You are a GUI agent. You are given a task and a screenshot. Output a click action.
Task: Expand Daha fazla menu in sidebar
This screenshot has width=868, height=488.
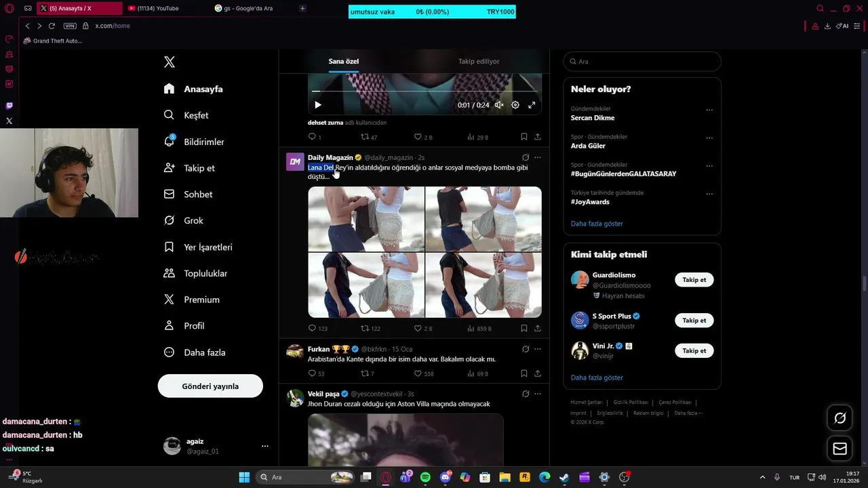195,352
